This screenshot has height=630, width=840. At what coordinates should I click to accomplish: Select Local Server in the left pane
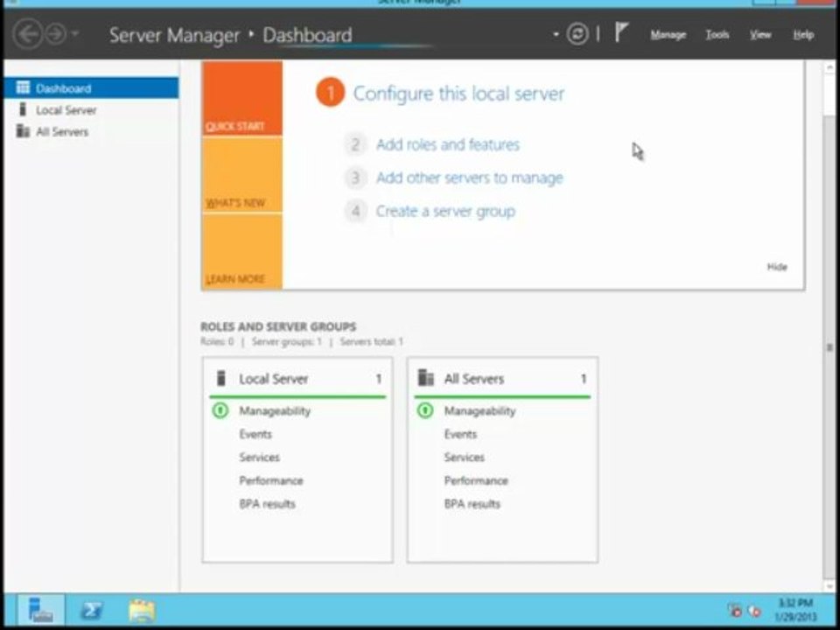[x=91, y=110]
